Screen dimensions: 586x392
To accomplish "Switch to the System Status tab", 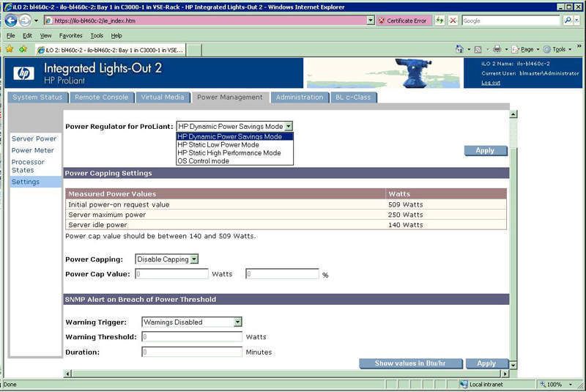I will (x=38, y=97).
